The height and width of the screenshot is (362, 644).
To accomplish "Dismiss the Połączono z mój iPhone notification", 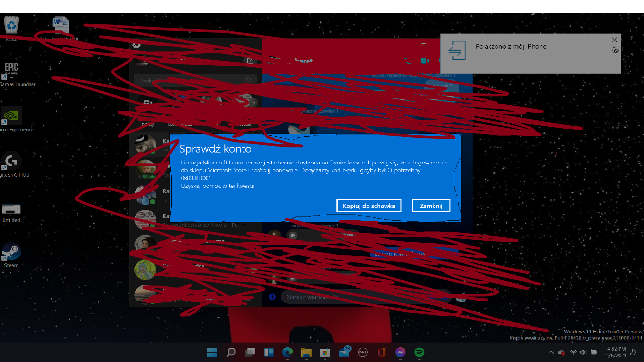I will [614, 40].
